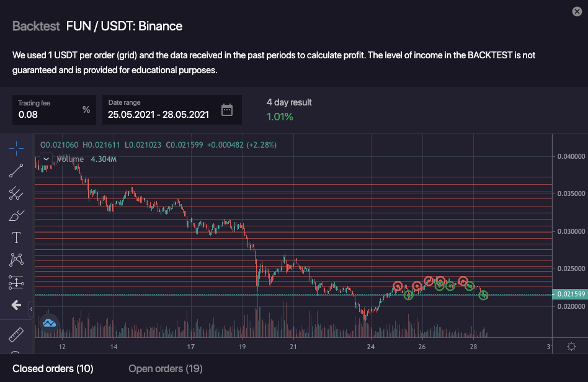This screenshot has height=382, width=588.
Task: Open the pitchfork drawing tool
Action: pos(16,193)
